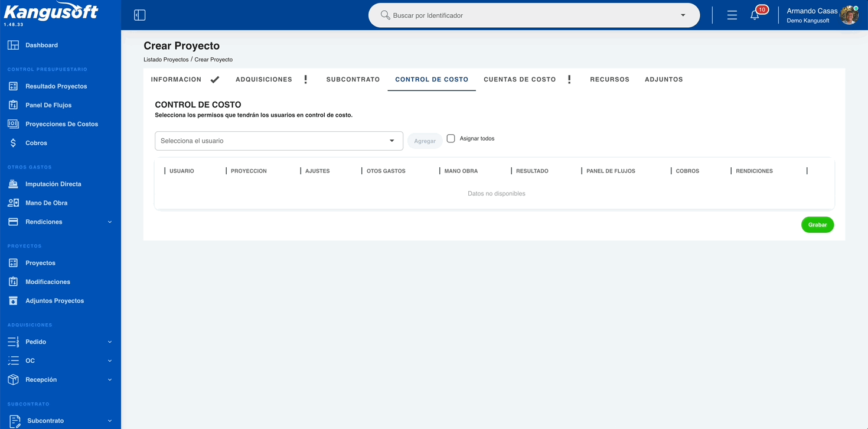The height and width of the screenshot is (429, 868).
Task: Switch to the INFORMACION tab
Action: [x=176, y=79]
